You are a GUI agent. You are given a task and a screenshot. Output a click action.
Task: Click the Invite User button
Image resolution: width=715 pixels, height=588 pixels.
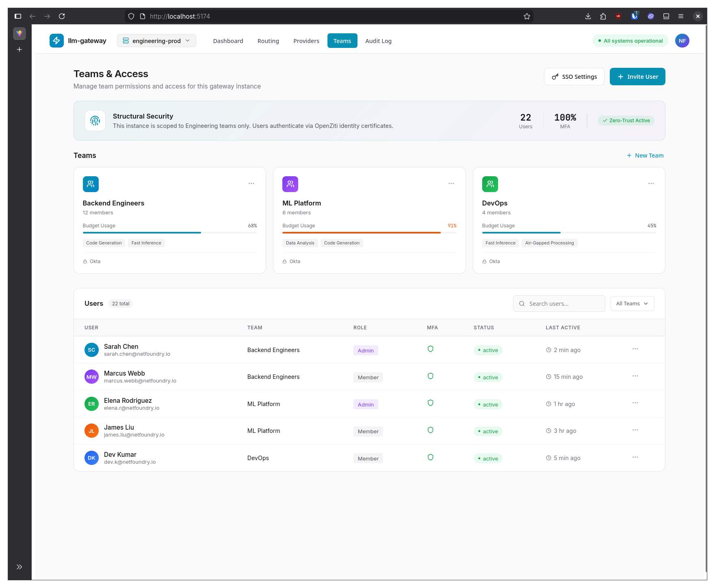pyautogui.click(x=637, y=77)
